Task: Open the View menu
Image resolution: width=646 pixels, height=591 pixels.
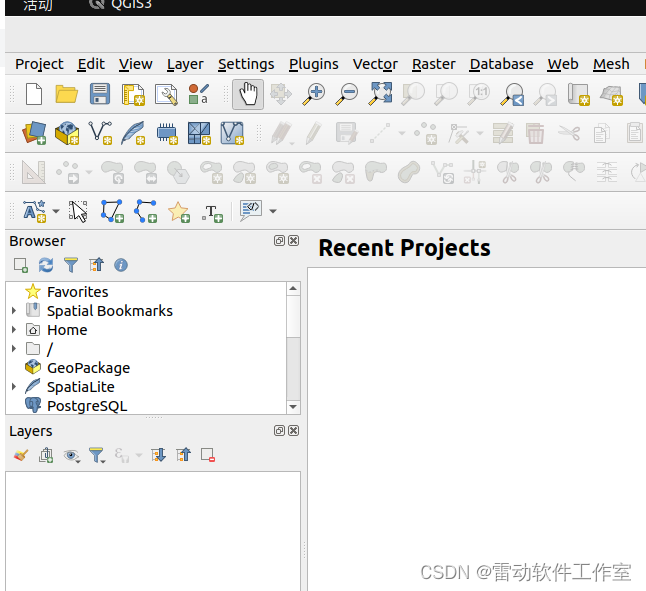Action: coord(136,64)
